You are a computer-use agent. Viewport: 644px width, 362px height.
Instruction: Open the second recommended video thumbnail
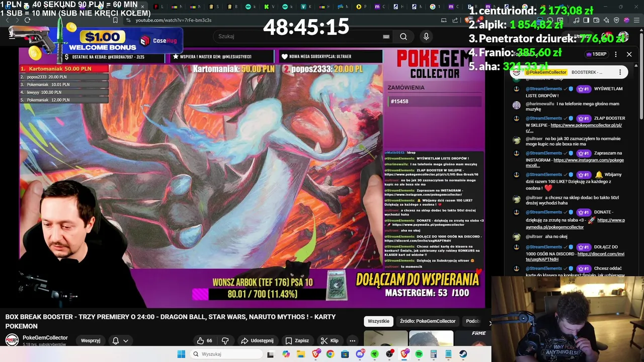coord(431,338)
